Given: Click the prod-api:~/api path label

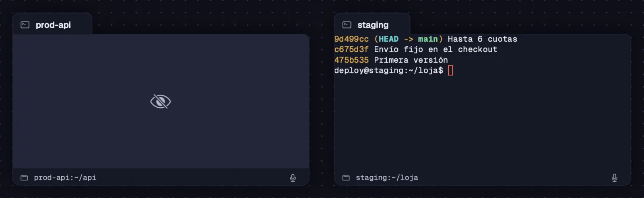Looking at the screenshot, I should tap(65, 178).
